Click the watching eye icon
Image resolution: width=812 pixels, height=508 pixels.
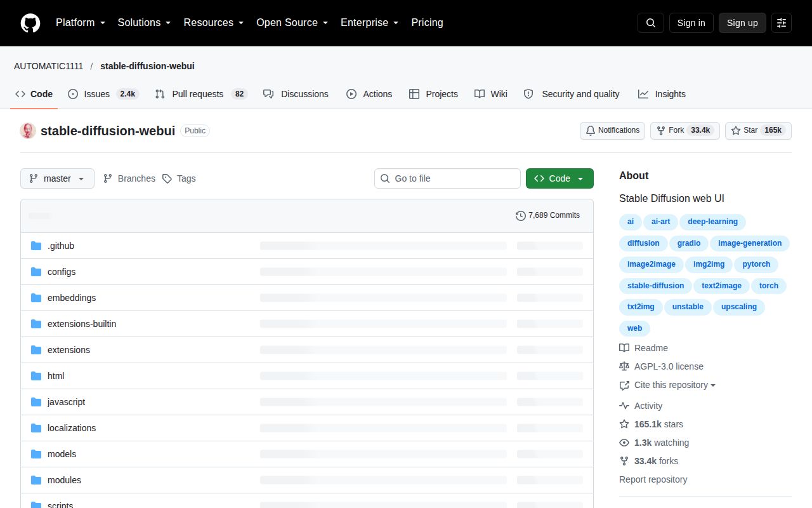point(624,443)
